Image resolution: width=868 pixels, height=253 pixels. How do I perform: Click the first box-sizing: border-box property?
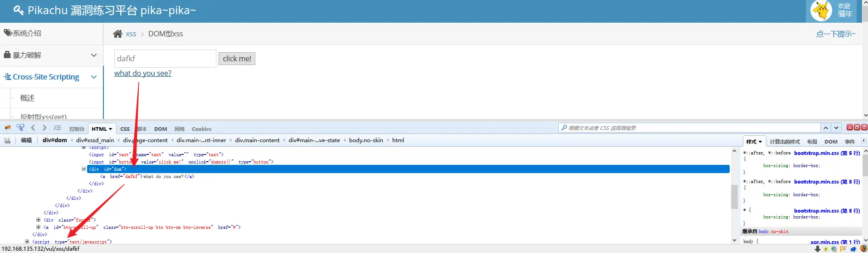tap(791, 166)
